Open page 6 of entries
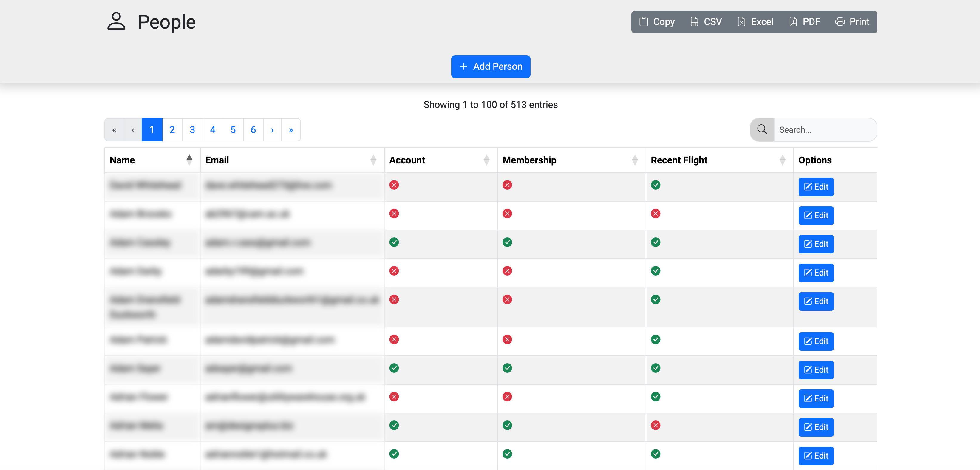This screenshot has width=980, height=470. pyautogui.click(x=253, y=130)
